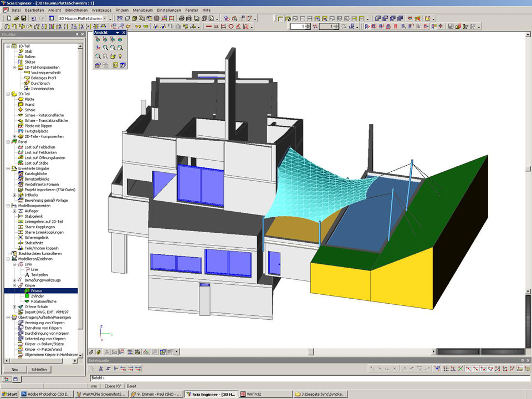The image size is (532, 399).
Task: Click the light bulb icon in Ansicht palette
Action: coord(119,56)
